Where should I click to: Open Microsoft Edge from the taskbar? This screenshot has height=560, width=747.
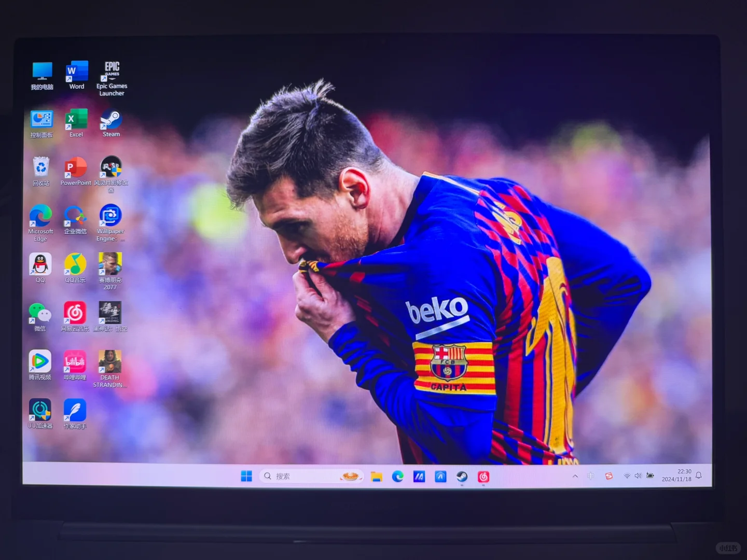coord(398,475)
